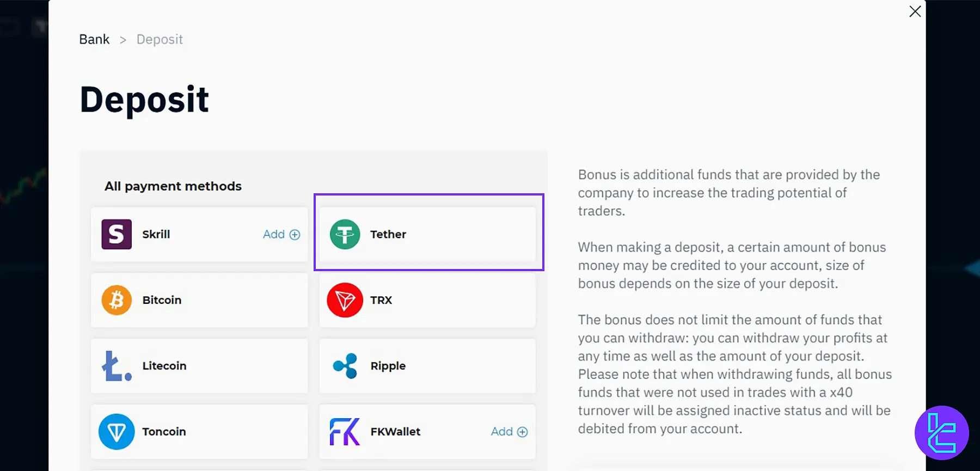Click the 'When making a deposit' paragraph

pyautogui.click(x=732, y=265)
